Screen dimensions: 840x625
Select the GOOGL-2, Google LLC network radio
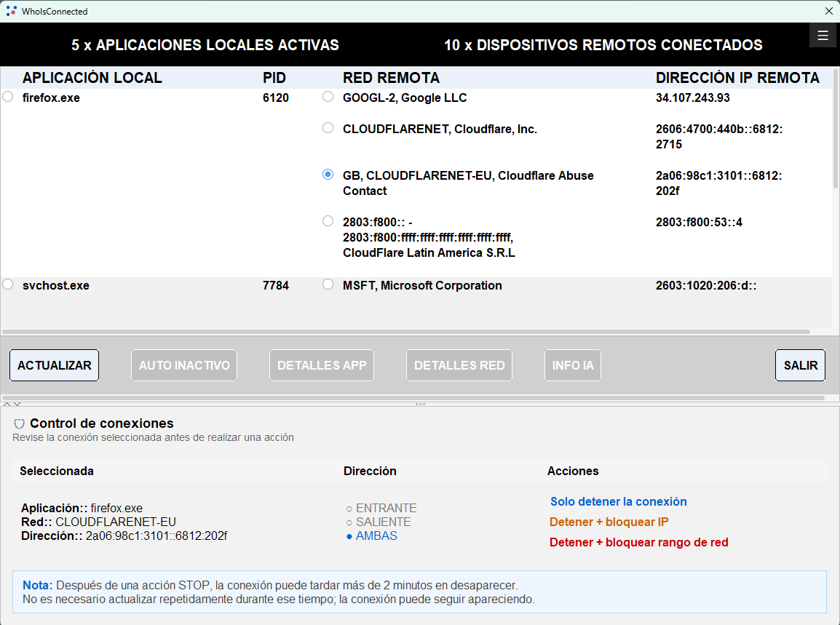pos(328,97)
